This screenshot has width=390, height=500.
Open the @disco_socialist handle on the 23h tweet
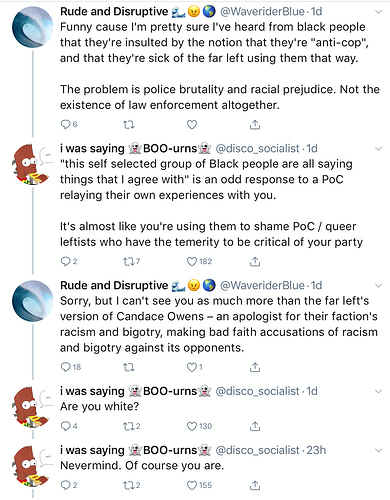(258, 450)
